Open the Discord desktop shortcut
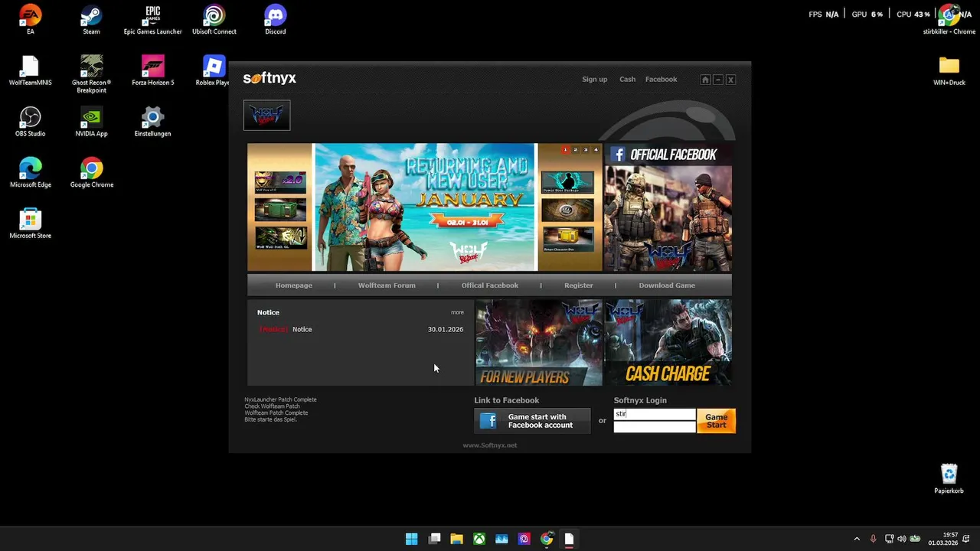Screen dimensions: 980x551 (x=276, y=20)
